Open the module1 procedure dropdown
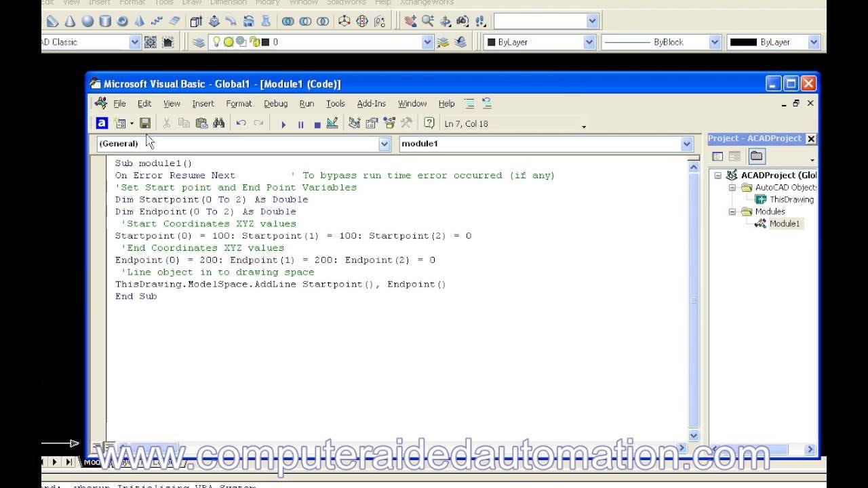 click(687, 144)
